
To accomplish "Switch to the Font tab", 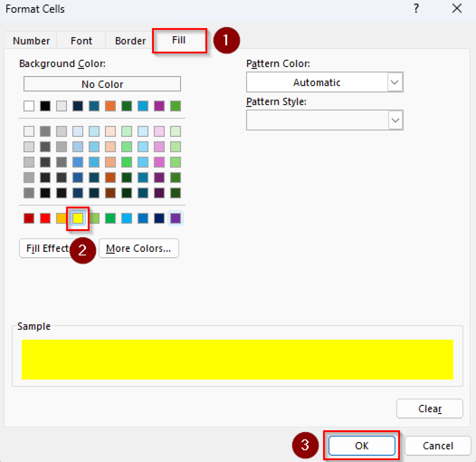I will pyautogui.click(x=81, y=40).
